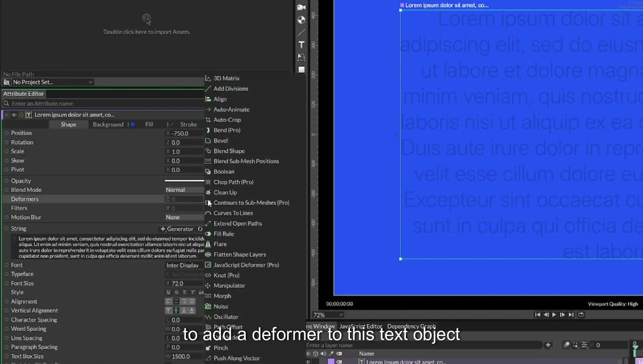Choose Noise deformer from menu
This screenshot has width=643, height=364.
221,306
